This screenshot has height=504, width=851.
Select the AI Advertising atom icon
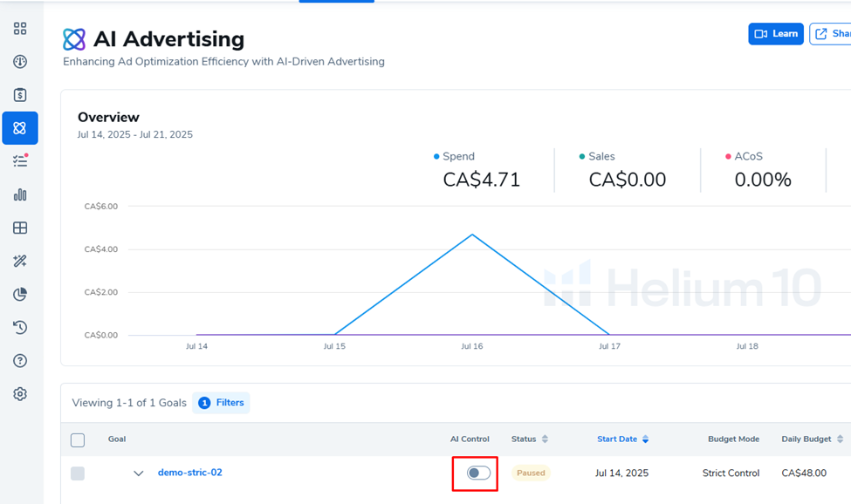pyautogui.click(x=20, y=128)
